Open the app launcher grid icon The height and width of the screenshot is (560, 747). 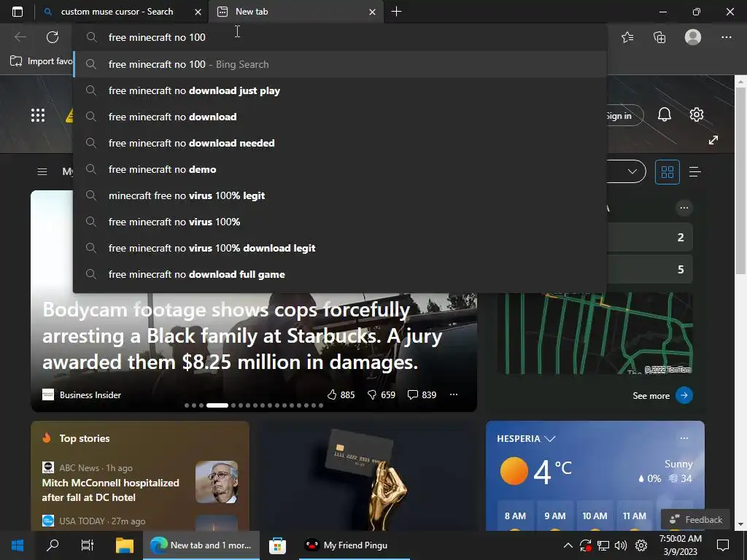[38, 115]
